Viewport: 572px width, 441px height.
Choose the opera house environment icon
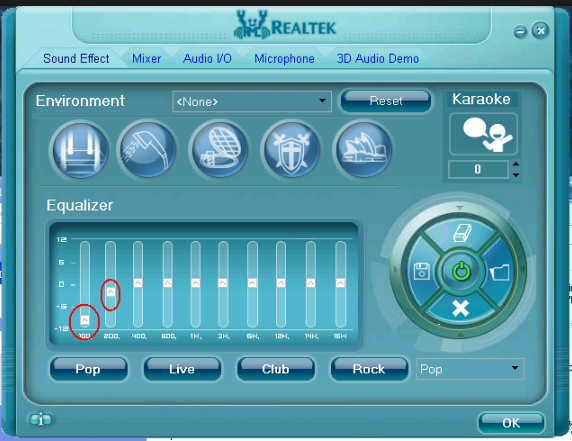(x=363, y=150)
